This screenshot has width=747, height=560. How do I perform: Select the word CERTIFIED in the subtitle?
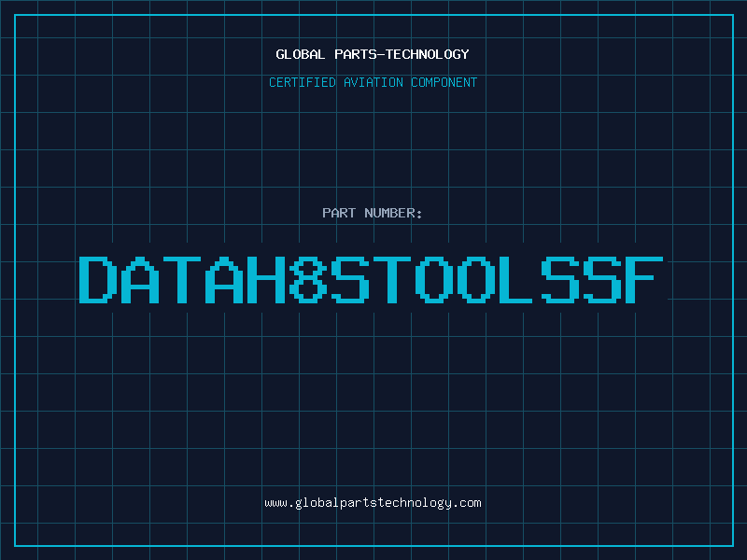(x=299, y=83)
